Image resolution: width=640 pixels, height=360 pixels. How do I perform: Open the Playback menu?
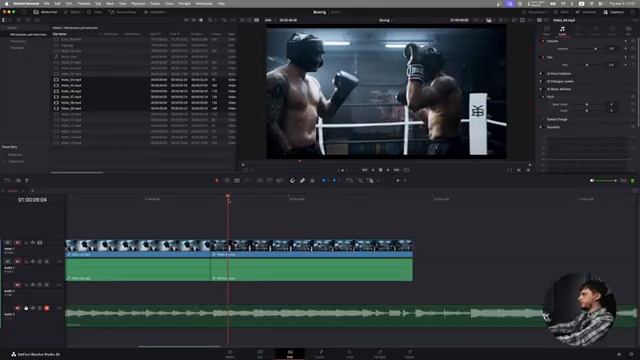tap(138, 3)
